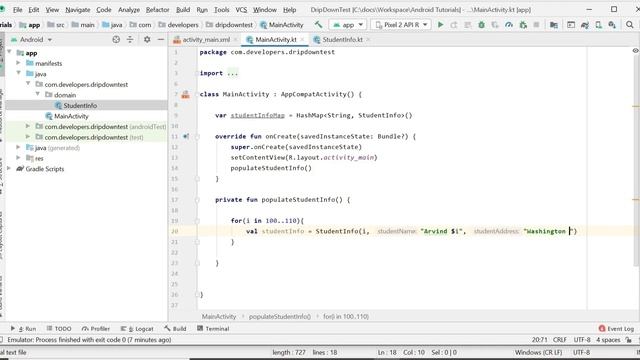Open the Project Structure icon
Viewport: 640px width, 360px height.
point(554,24)
